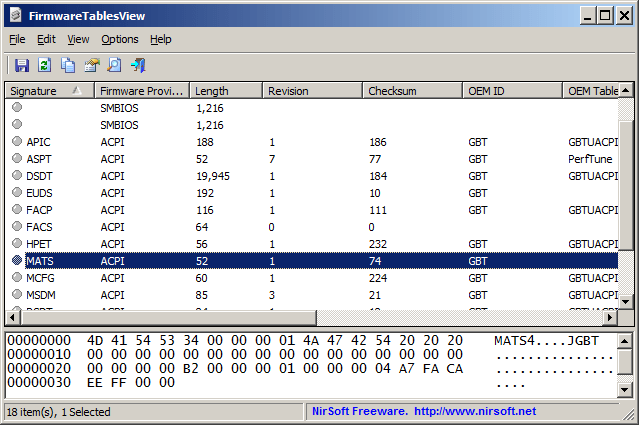Open the Options menu

[x=119, y=39]
